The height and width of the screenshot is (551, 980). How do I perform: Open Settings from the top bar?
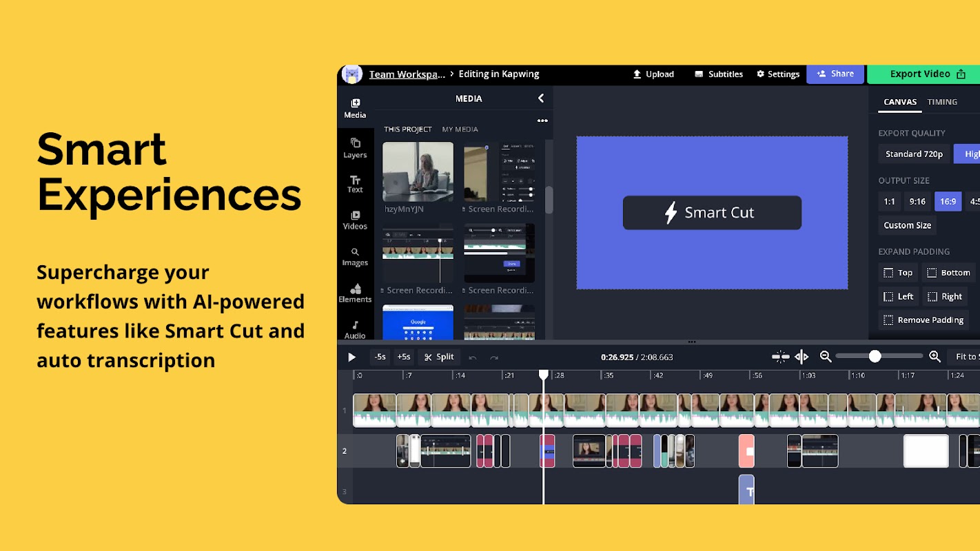[778, 74]
